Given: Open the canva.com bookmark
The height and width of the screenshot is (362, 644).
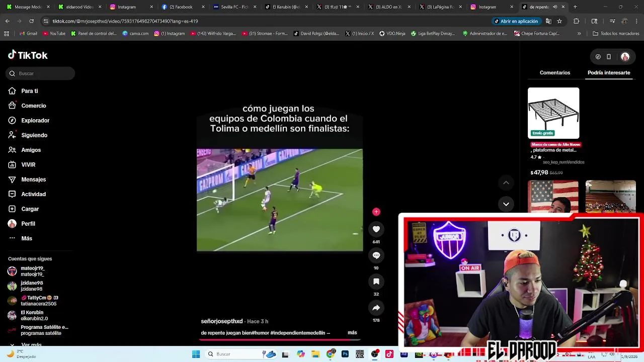Looking at the screenshot, I should point(136,34).
